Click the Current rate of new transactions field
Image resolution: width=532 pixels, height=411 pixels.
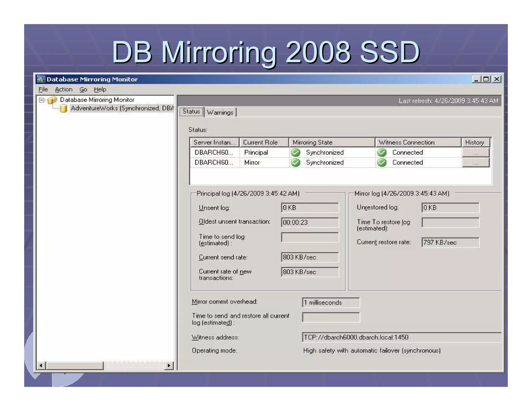pos(310,272)
